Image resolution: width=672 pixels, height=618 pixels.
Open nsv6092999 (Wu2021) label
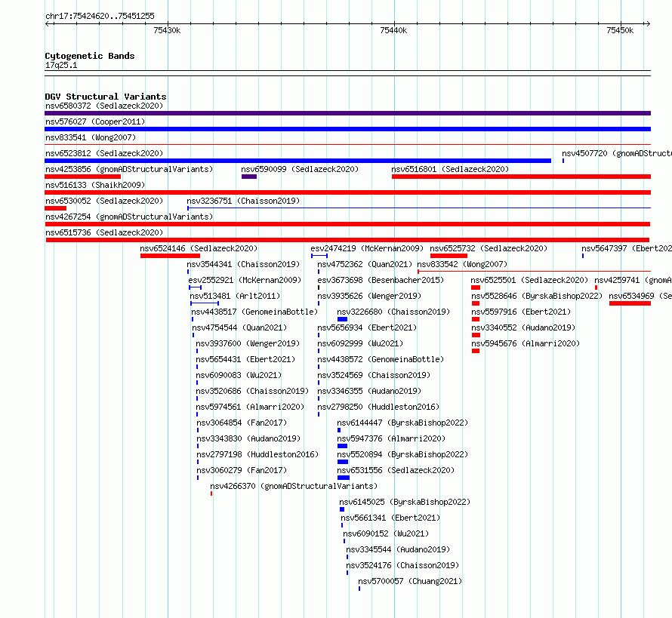360,343
